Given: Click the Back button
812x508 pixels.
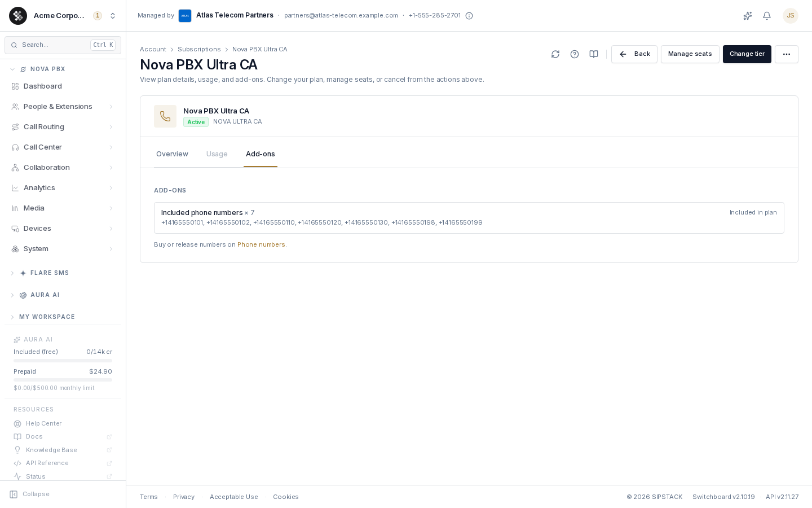Looking at the screenshot, I should (634, 54).
